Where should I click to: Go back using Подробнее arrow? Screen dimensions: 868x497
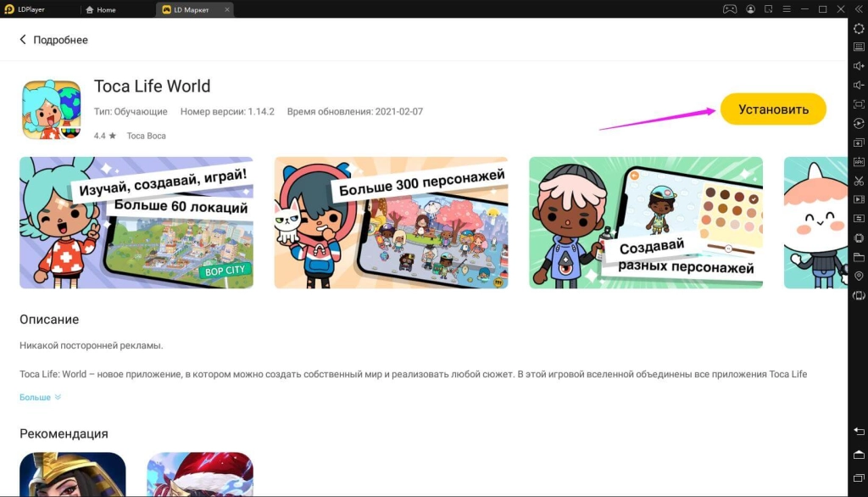23,39
